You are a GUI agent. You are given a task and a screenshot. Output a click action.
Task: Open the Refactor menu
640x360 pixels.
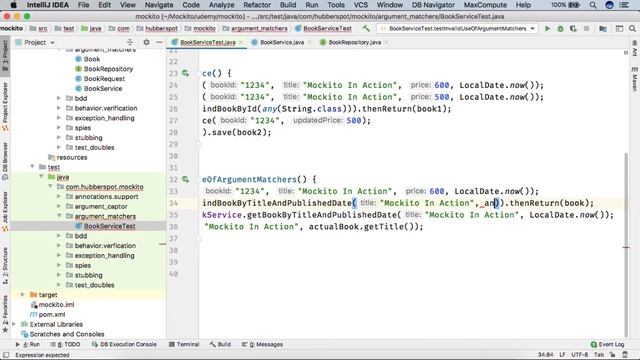pyautogui.click(x=257, y=5)
